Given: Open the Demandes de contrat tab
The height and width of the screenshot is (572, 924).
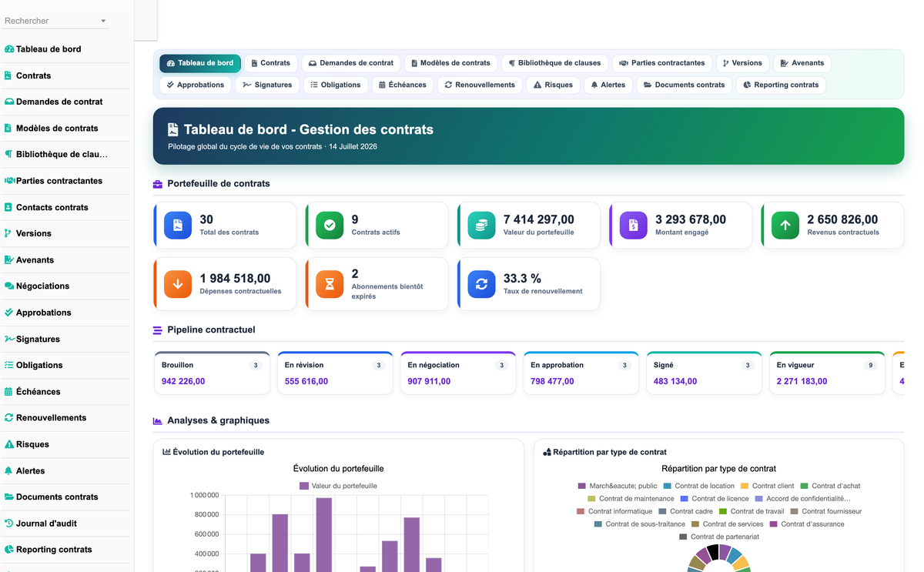Looking at the screenshot, I should [x=351, y=63].
